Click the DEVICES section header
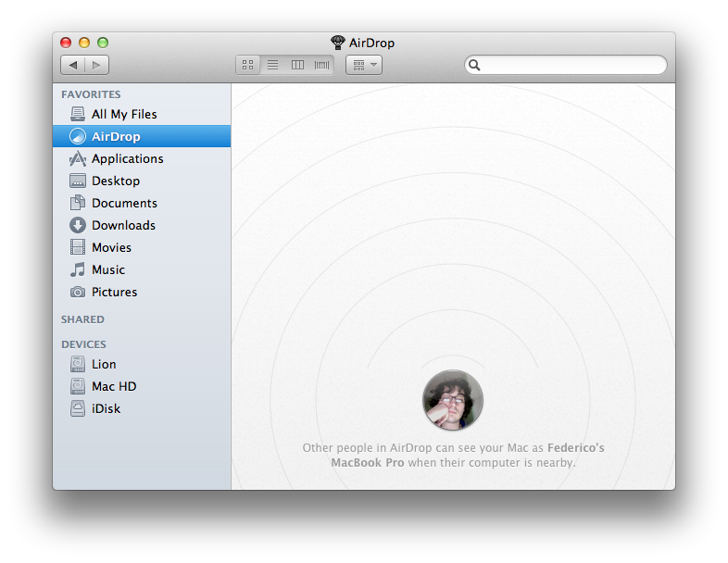The width and height of the screenshot is (728, 563). [x=83, y=344]
